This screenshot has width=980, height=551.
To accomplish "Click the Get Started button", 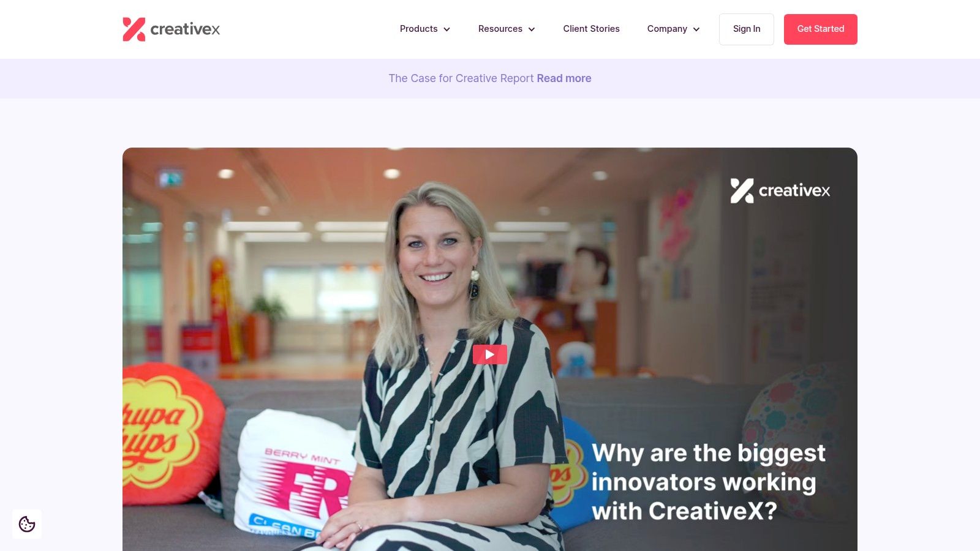I will 821,29.
